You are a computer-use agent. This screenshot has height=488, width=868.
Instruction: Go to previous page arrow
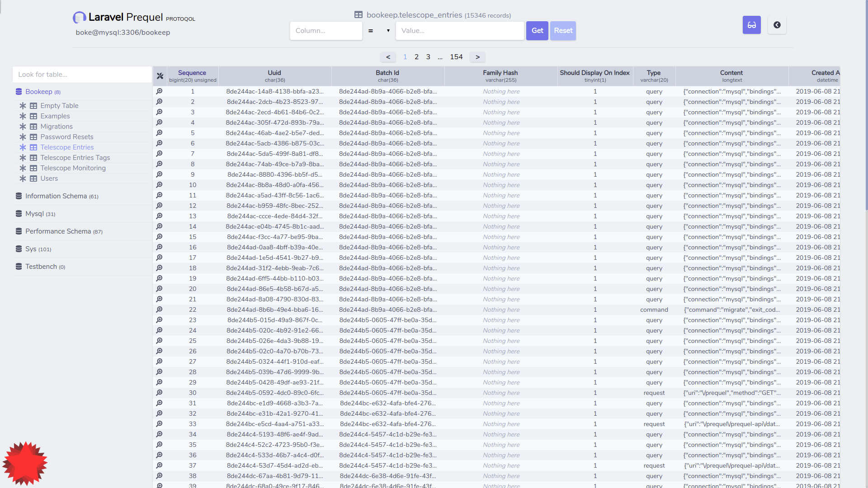tap(388, 57)
